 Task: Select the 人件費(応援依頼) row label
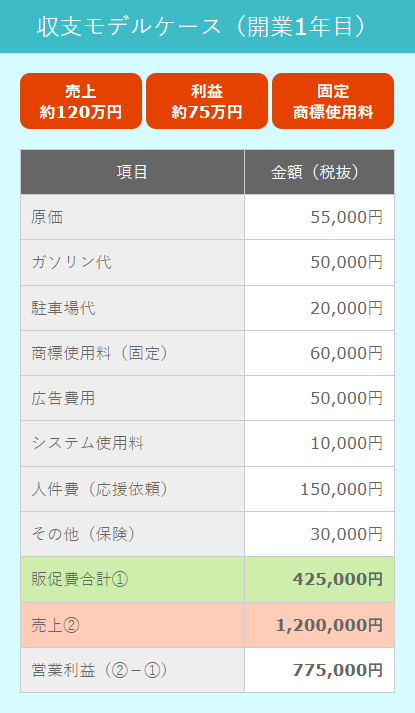[x=100, y=489]
